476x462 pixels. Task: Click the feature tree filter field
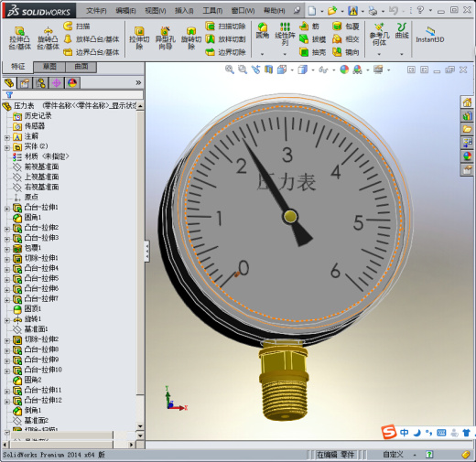click(73, 95)
